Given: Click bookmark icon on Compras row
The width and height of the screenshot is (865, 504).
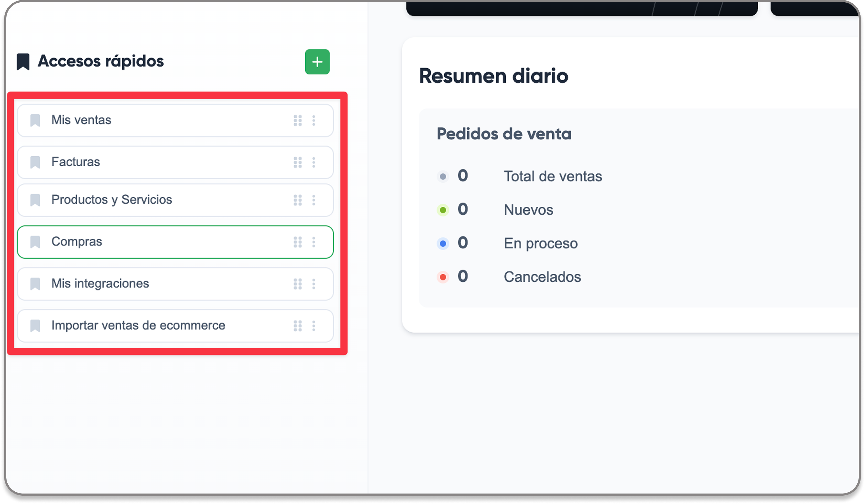Looking at the screenshot, I should click(35, 242).
